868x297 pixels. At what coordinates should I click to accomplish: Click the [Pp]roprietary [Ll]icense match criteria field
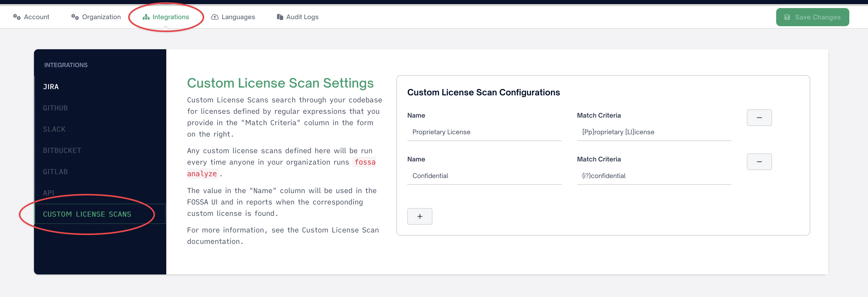pyautogui.click(x=654, y=132)
